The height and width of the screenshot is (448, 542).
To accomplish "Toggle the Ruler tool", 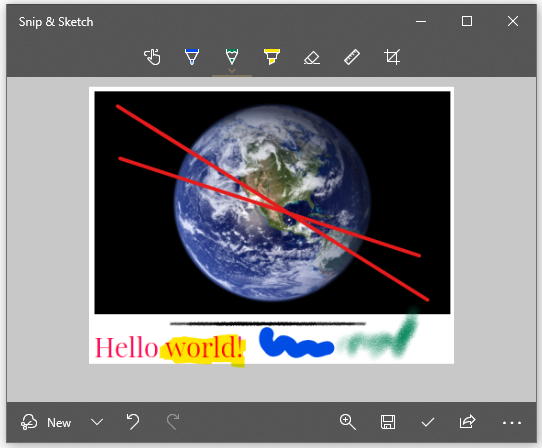I will (x=352, y=57).
